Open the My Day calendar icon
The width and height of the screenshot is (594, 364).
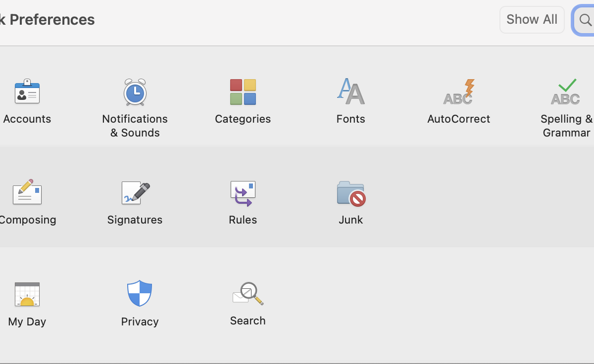pos(27,295)
